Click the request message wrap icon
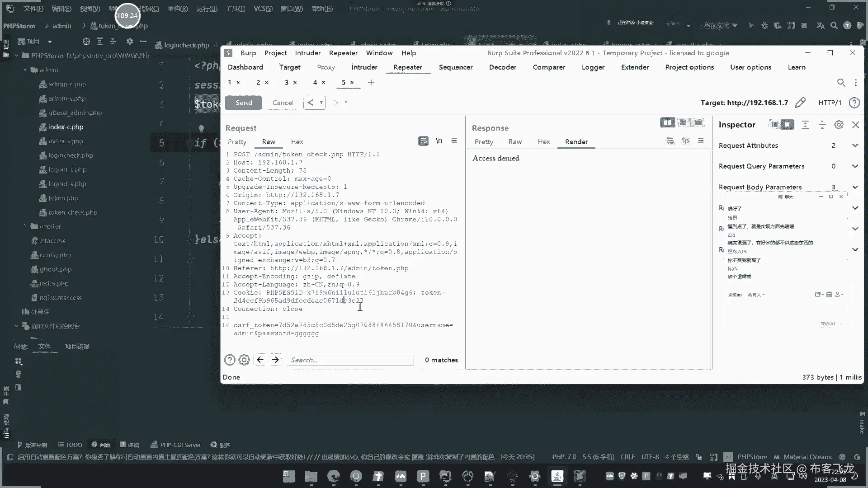 click(x=423, y=141)
